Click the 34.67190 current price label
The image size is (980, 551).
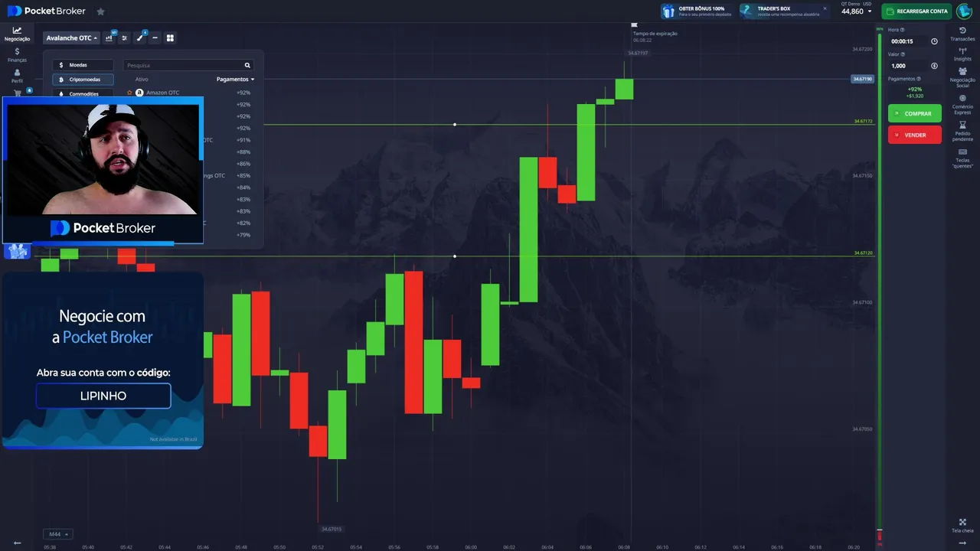click(862, 79)
